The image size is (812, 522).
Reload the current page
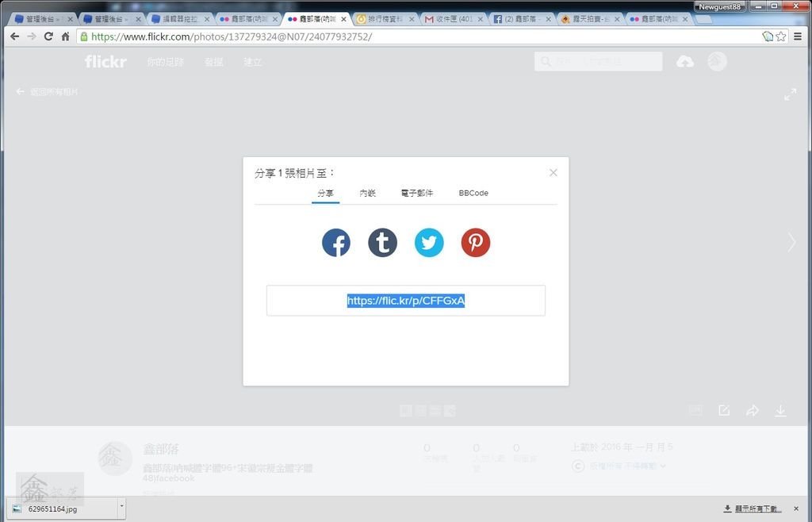[x=48, y=36]
